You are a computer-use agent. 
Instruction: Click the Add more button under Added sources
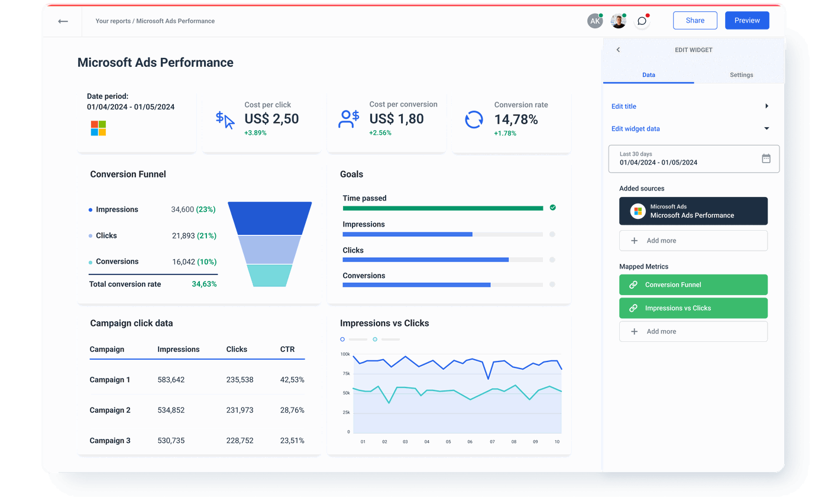pyautogui.click(x=693, y=240)
